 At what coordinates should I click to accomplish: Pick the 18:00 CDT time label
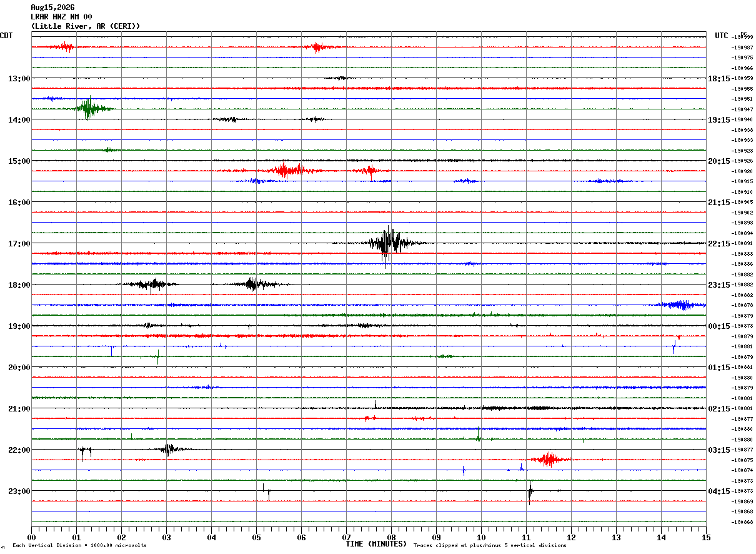click(x=19, y=285)
